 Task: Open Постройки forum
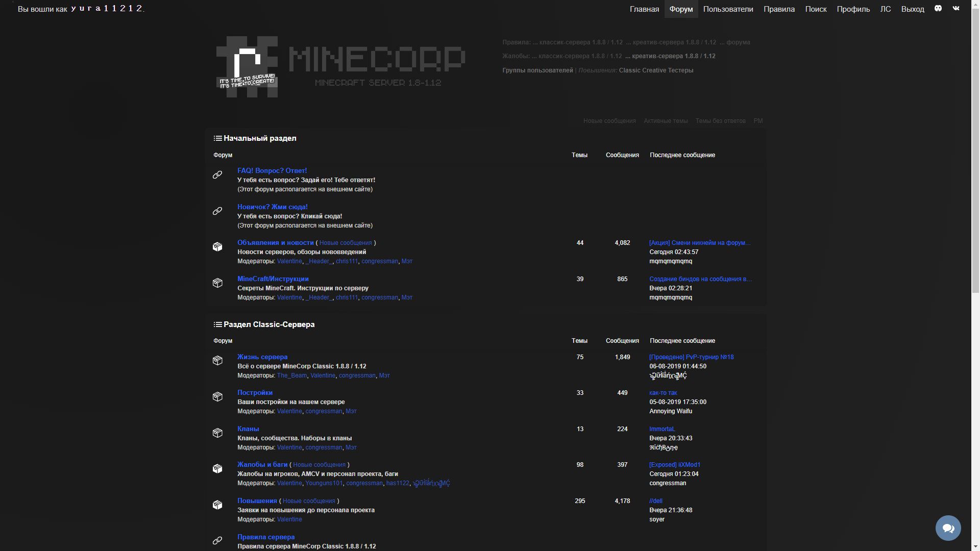click(255, 393)
